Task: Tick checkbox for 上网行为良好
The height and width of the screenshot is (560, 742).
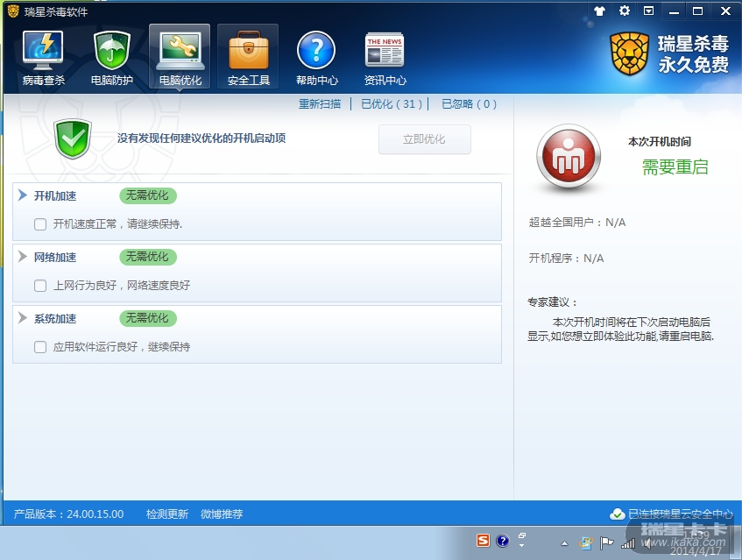Action: click(x=40, y=286)
